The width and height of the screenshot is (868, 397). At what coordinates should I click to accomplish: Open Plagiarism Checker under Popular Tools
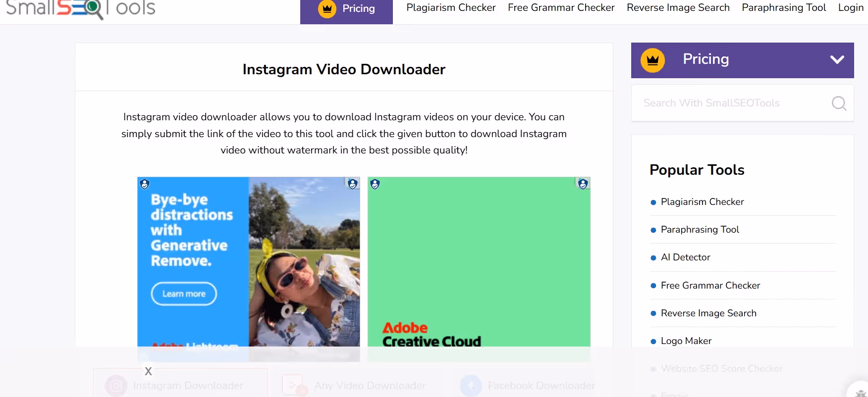[702, 202]
